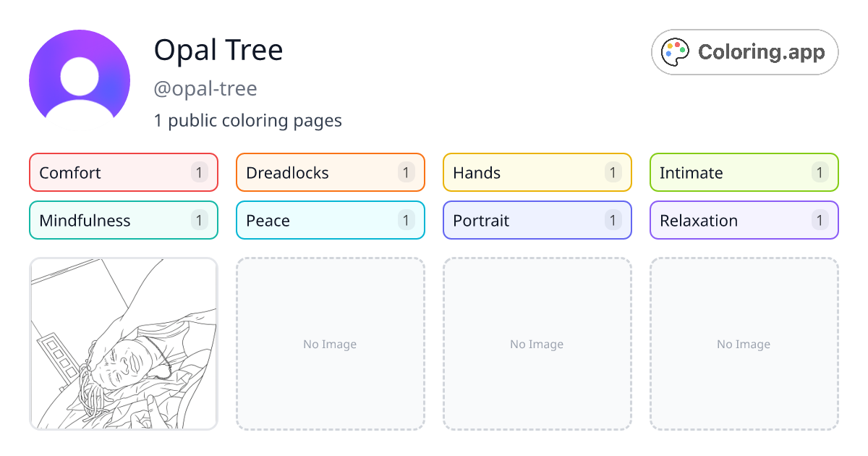Viewport: 868px width, 456px height.
Task: Click the middle No Image placeholder
Action: pyautogui.click(x=537, y=344)
